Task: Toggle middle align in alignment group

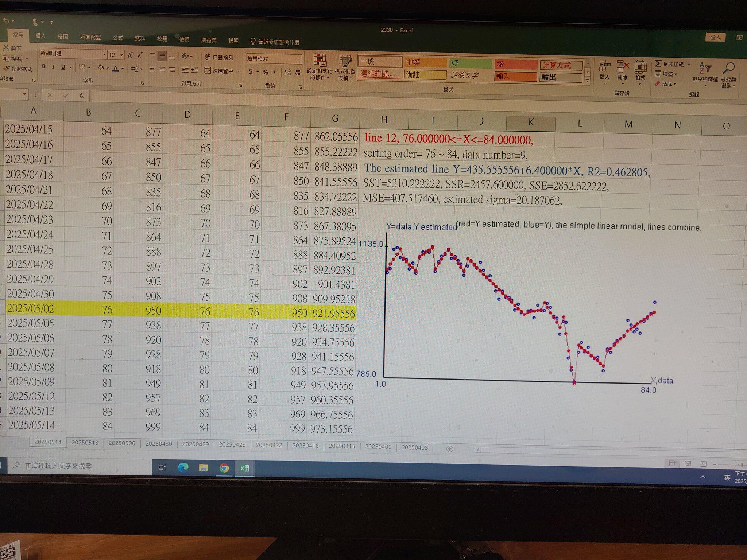Action: coord(162,56)
